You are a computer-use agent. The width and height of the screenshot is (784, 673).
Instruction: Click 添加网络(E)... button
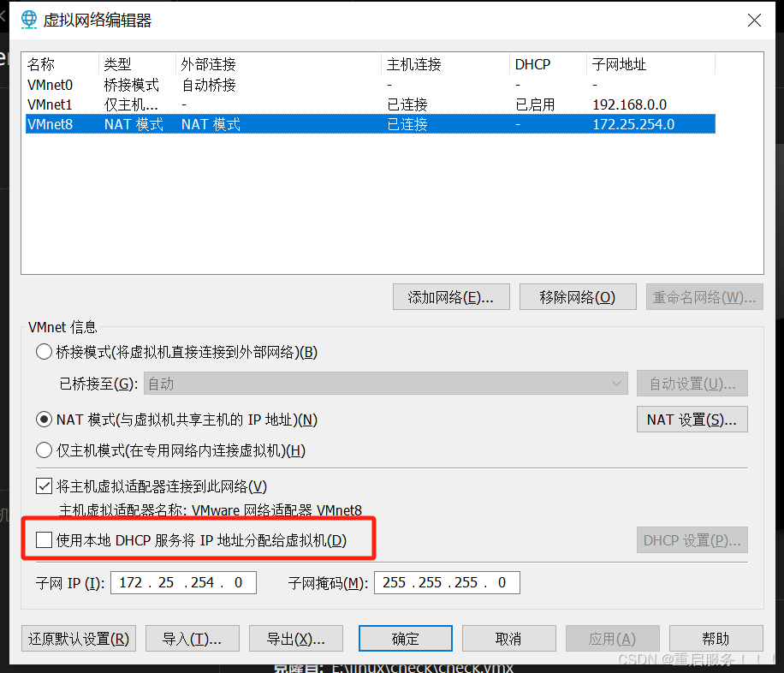pos(451,297)
